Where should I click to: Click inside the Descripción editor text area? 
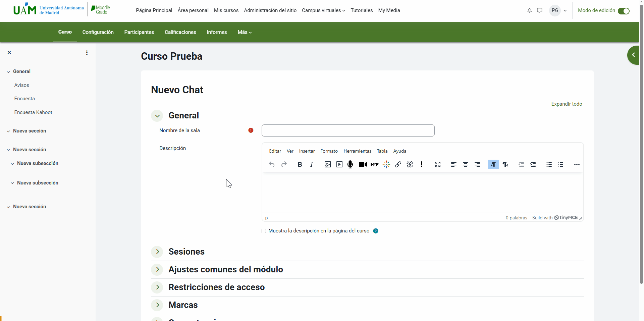tap(423, 193)
